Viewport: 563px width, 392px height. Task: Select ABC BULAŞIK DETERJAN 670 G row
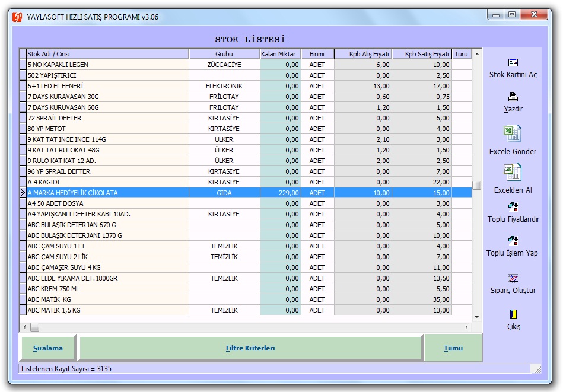246,225
